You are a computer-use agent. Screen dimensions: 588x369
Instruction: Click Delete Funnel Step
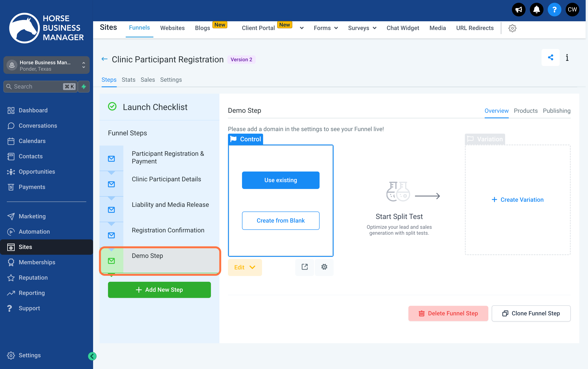tap(448, 313)
